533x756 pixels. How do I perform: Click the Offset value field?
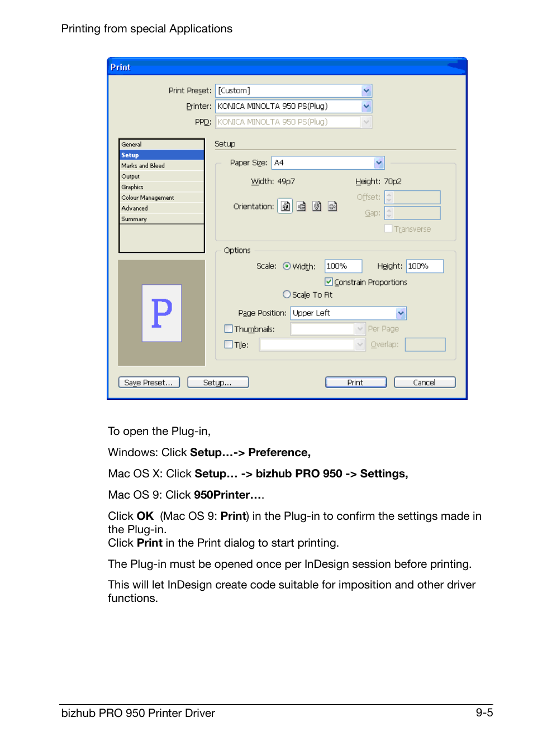[x=417, y=197]
